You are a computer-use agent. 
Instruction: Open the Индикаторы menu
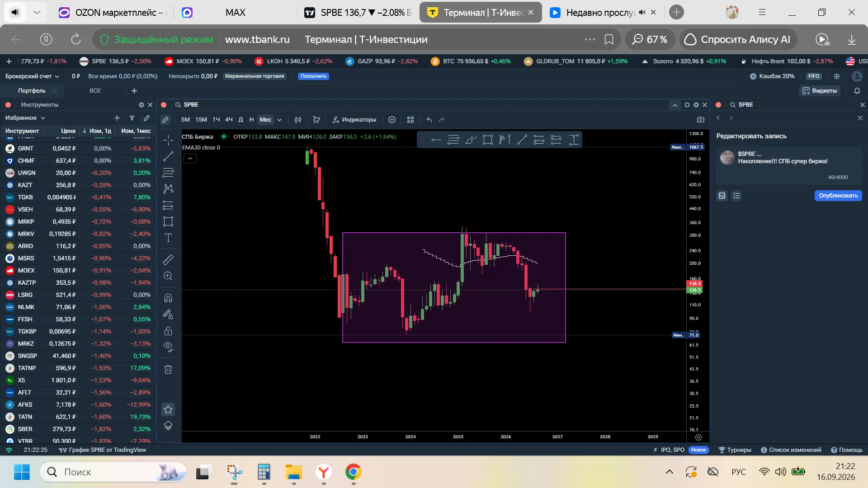(x=354, y=120)
